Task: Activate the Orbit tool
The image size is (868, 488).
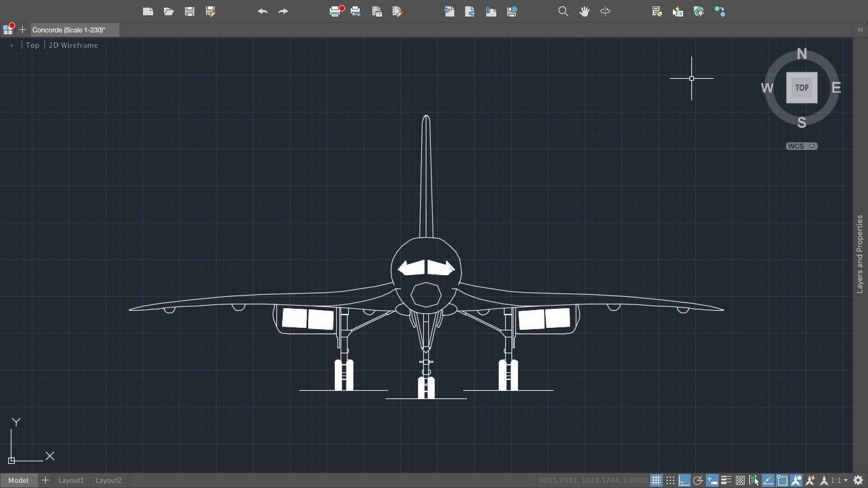Action: click(x=605, y=11)
